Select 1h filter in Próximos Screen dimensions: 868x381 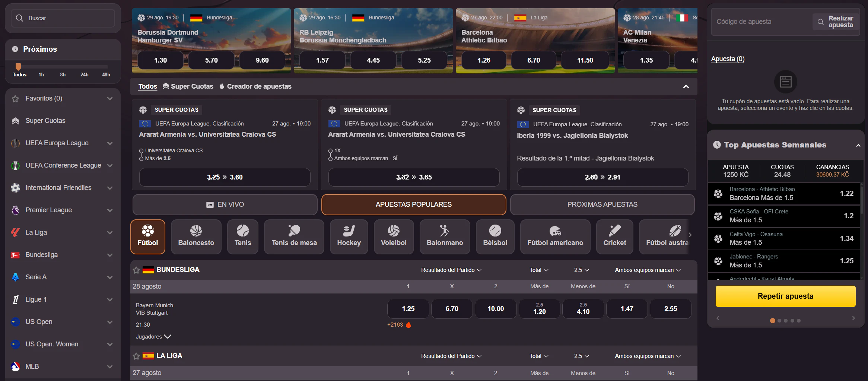tap(41, 74)
